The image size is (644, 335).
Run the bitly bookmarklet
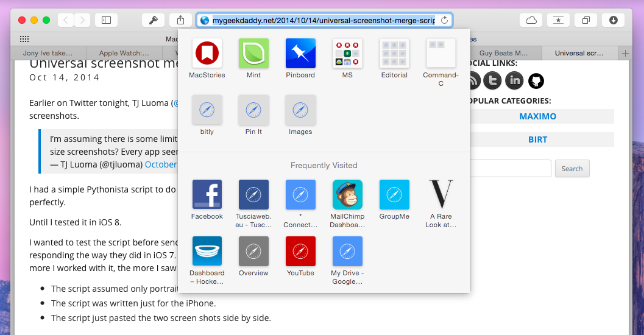(207, 110)
